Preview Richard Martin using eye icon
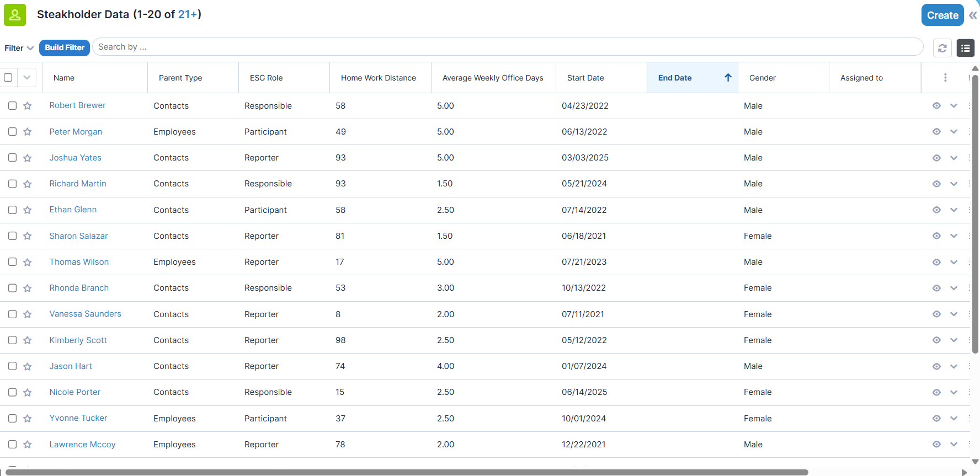Image resolution: width=980 pixels, height=476 pixels. (936, 184)
